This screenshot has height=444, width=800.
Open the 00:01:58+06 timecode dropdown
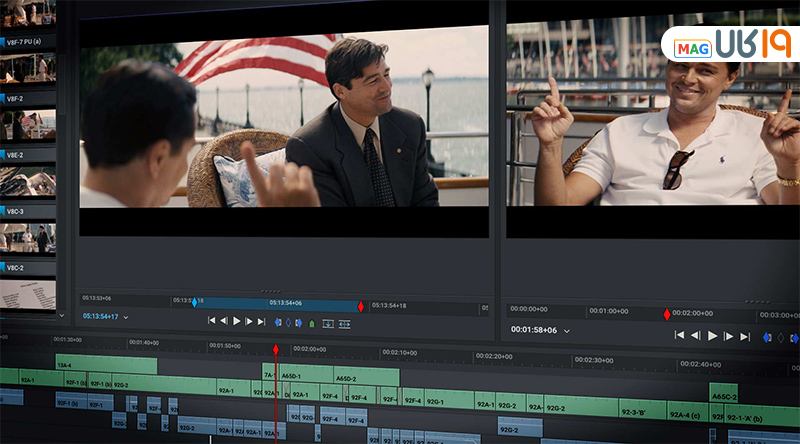point(567,330)
